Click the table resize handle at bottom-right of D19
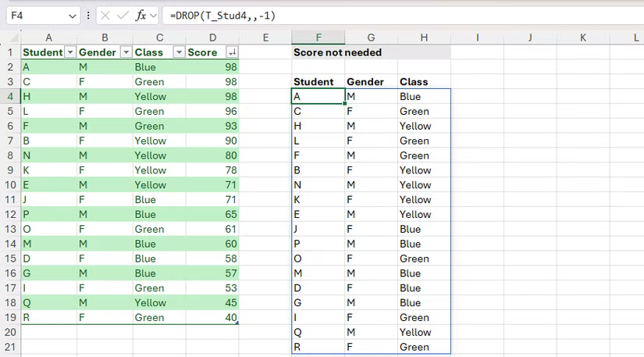Image resolution: width=644 pixels, height=357 pixels. [x=237, y=323]
